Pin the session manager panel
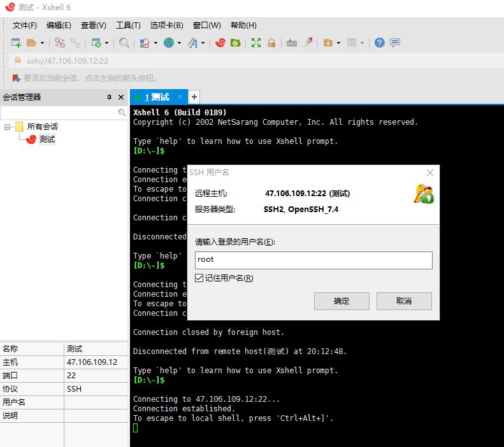 pos(110,97)
